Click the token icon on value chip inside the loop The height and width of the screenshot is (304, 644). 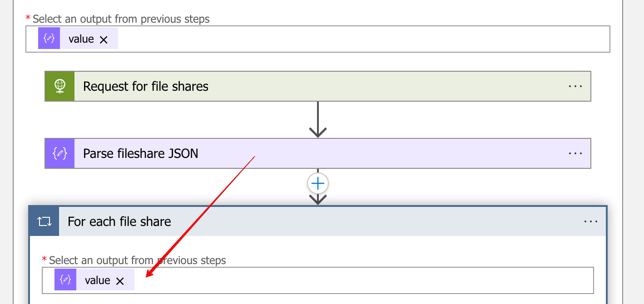(65, 279)
